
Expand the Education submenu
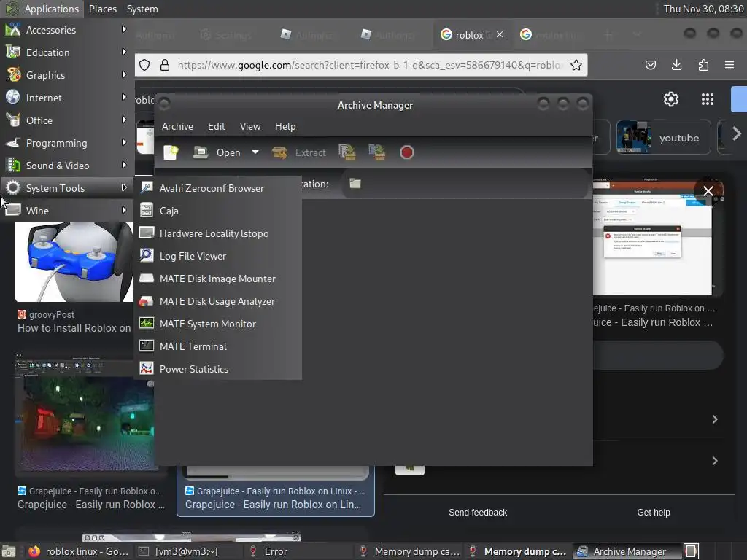click(66, 52)
